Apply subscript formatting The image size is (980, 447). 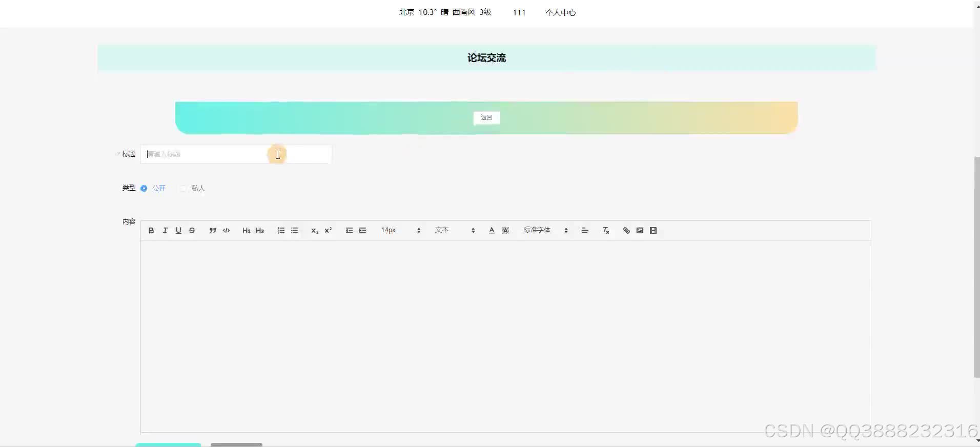pos(315,231)
